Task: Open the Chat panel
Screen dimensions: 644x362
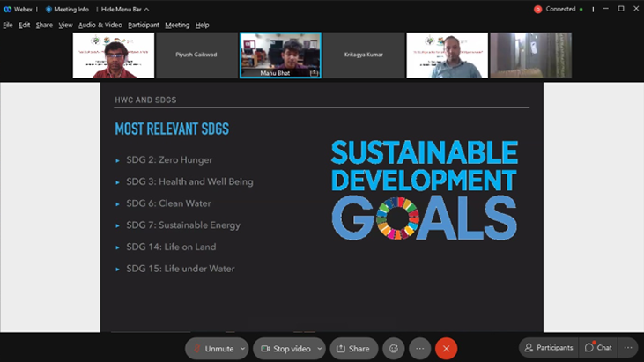Action: pos(598,348)
